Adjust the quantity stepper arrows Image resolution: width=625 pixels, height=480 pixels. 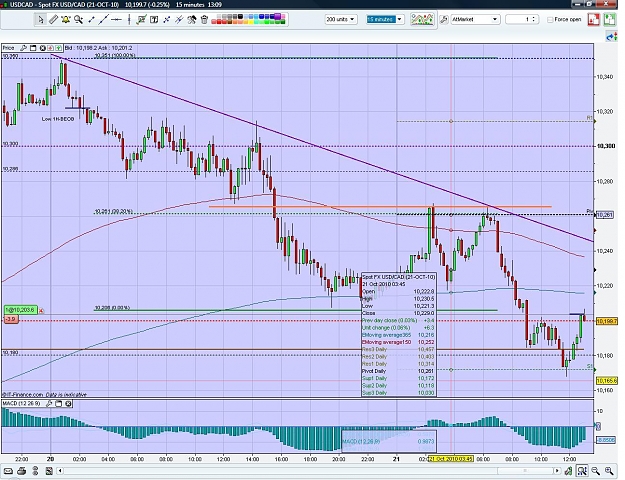[x=534, y=19]
